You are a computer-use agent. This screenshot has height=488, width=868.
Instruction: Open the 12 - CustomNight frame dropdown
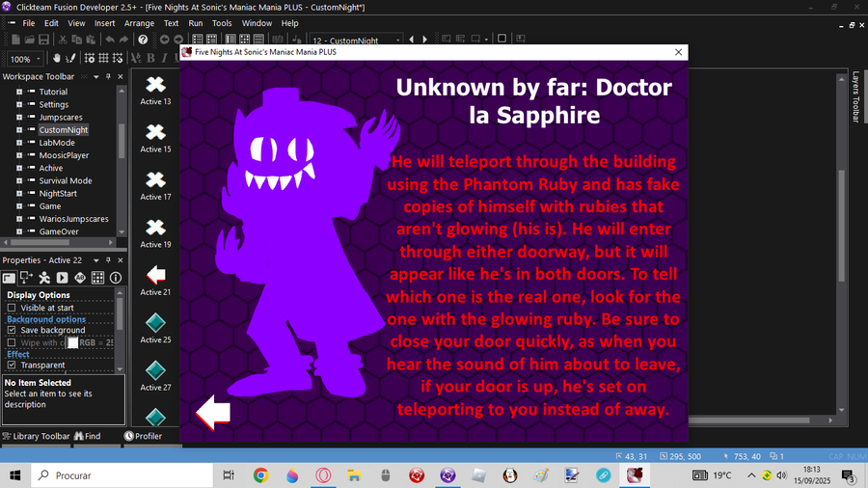point(397,40)
